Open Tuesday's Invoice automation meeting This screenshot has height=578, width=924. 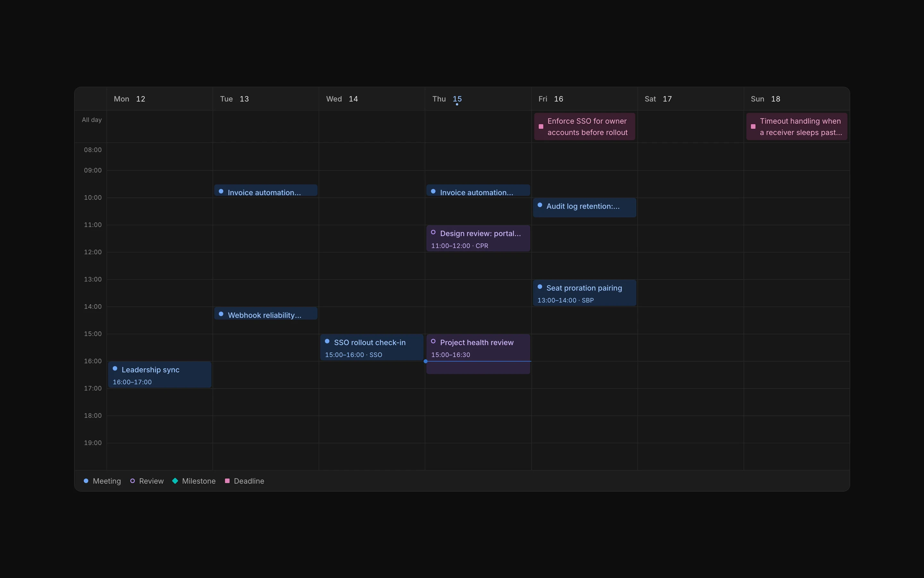[266, 190]
